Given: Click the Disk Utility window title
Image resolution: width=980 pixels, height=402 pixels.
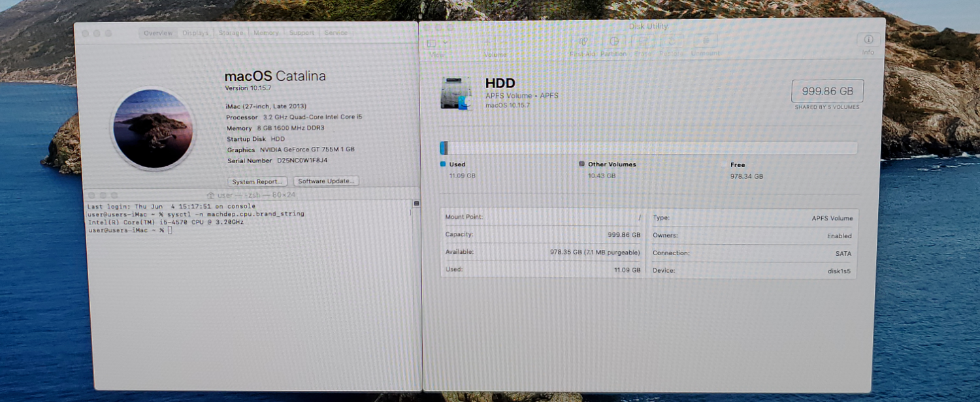Looking at the screenshot, I should point(648,26).
